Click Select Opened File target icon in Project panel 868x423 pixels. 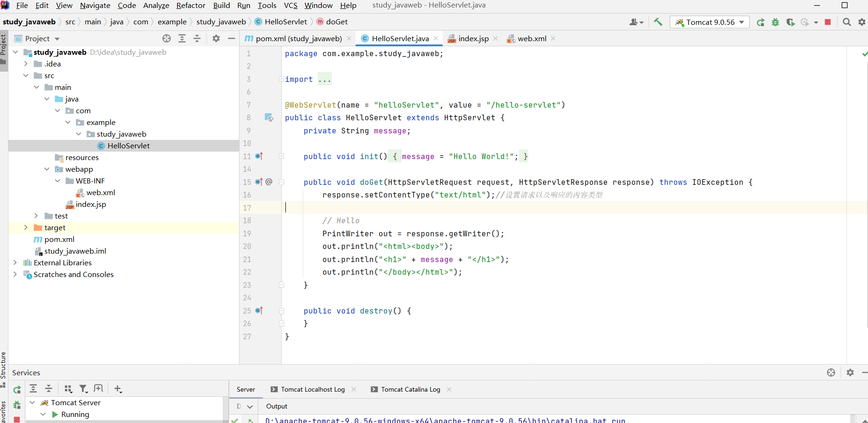tap(167, 38)
